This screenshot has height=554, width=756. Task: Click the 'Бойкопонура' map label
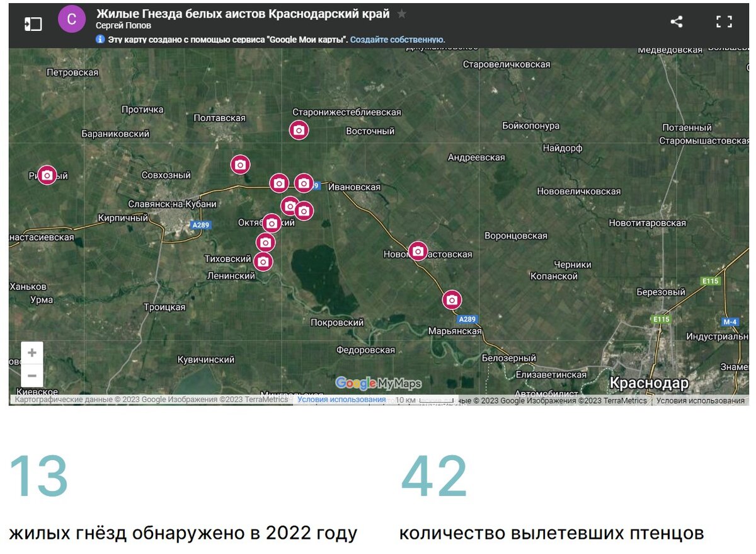coord(530,125)
